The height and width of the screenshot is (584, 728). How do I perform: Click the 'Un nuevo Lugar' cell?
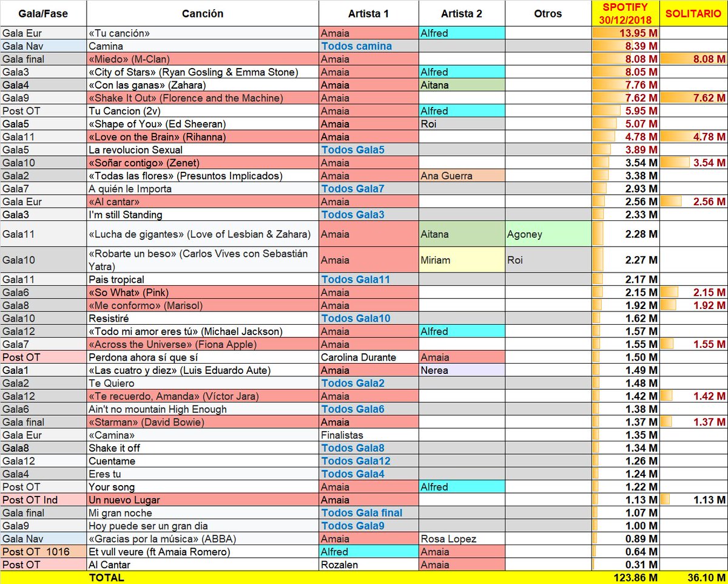click(203, 500)
